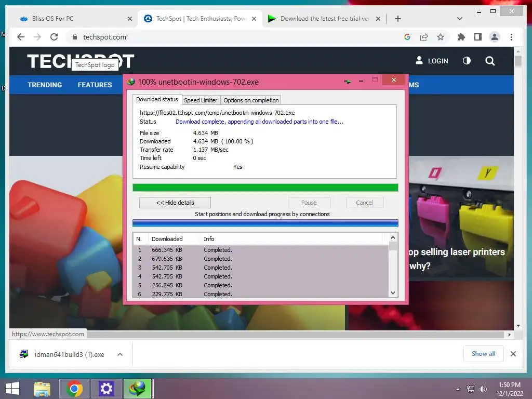Click the blue connections progress bar
Viewport: 532px width, 399px height.
tap(265, 223)
